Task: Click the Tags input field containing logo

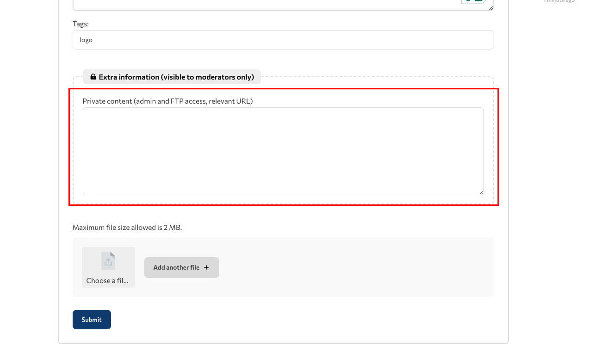Action: tap(283, 40)
